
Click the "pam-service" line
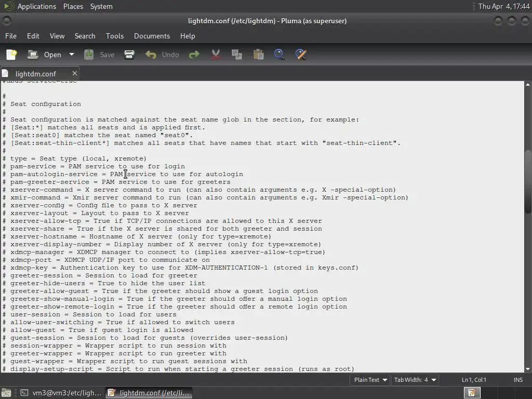(94, 167)
